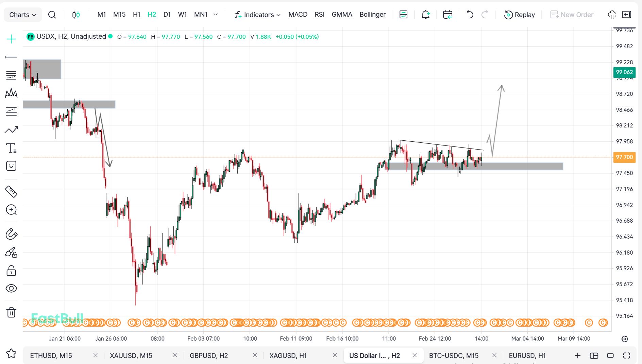
Task: Expand the Indicators dropdown
Action: [x=258, y=15]
